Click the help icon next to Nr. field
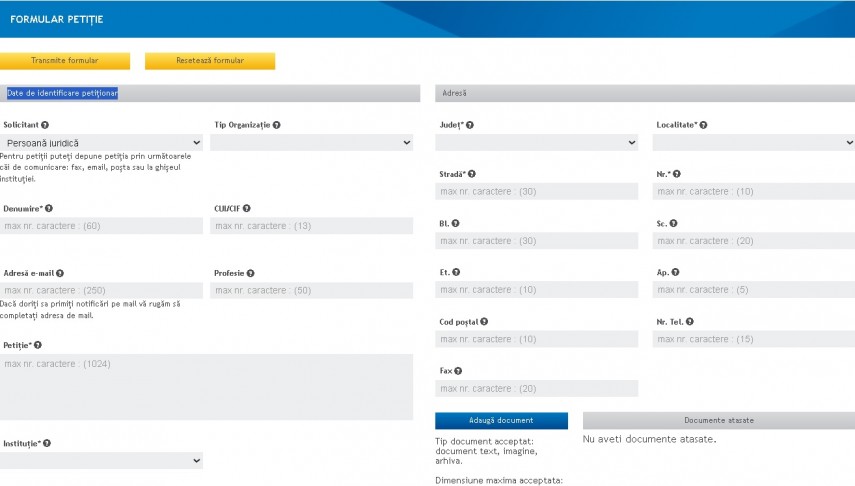 coord(677,174)
